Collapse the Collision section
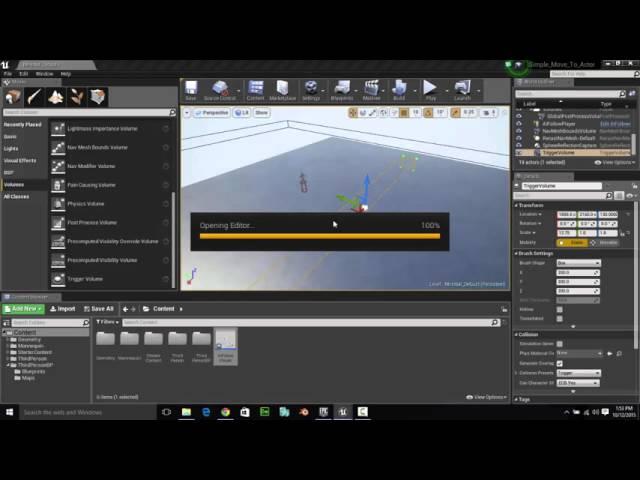 (x=516, y=334)
